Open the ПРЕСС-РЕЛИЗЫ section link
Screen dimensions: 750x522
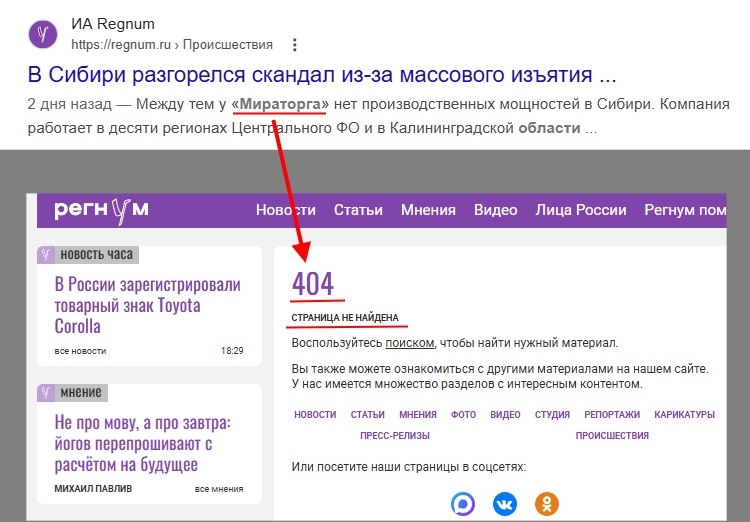395,436
